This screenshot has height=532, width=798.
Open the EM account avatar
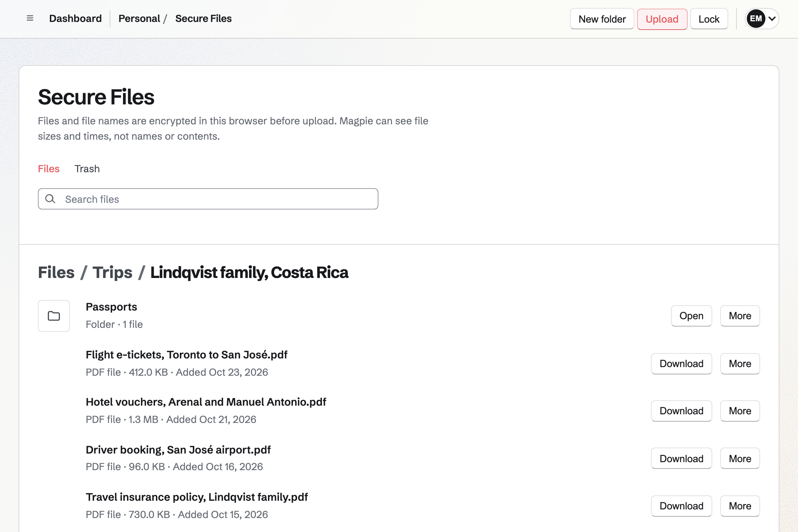tap(755, 19)
